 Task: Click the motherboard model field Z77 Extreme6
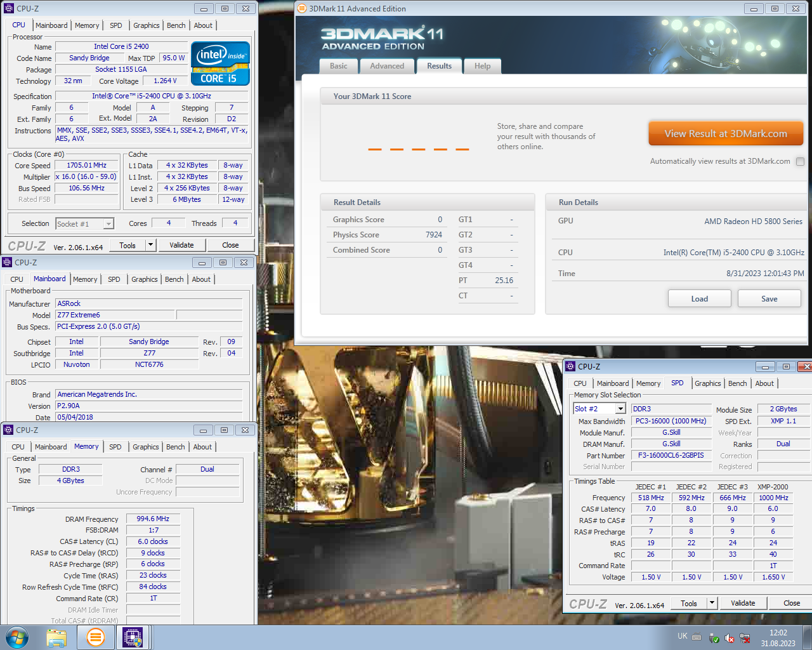pos(115,315)
